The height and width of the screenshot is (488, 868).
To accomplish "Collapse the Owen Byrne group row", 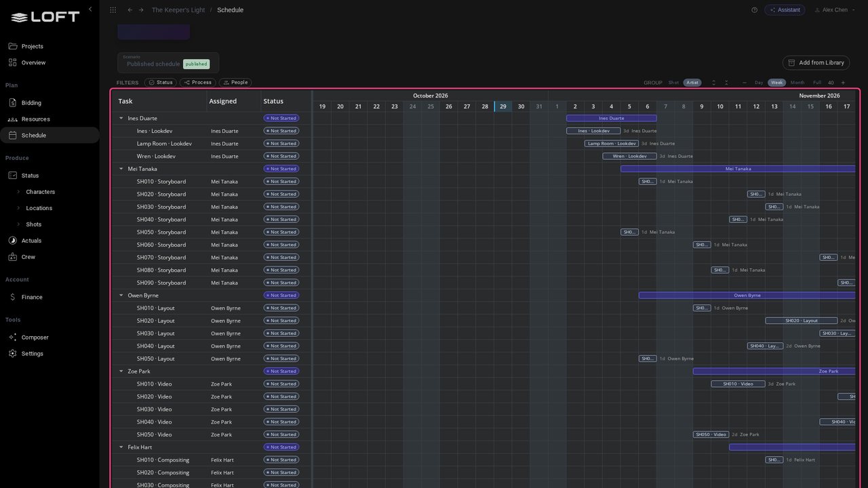I will click(x=121, y=296).
